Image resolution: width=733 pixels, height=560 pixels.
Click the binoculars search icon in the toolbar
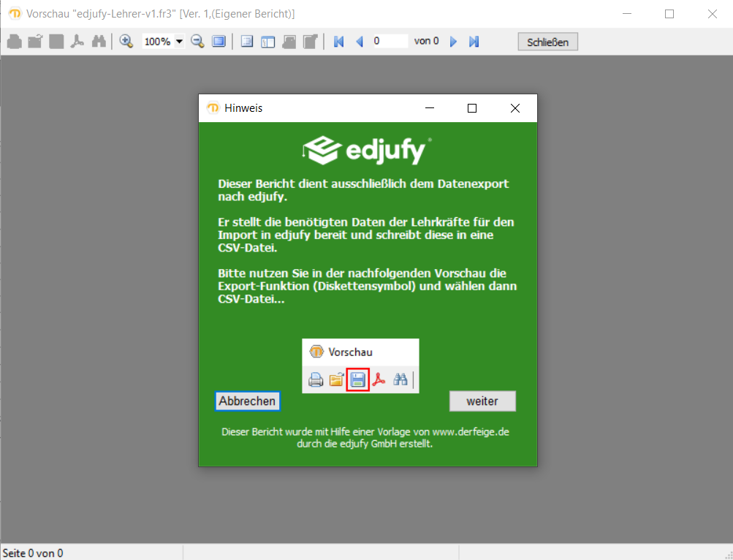[x=99, y=42]
